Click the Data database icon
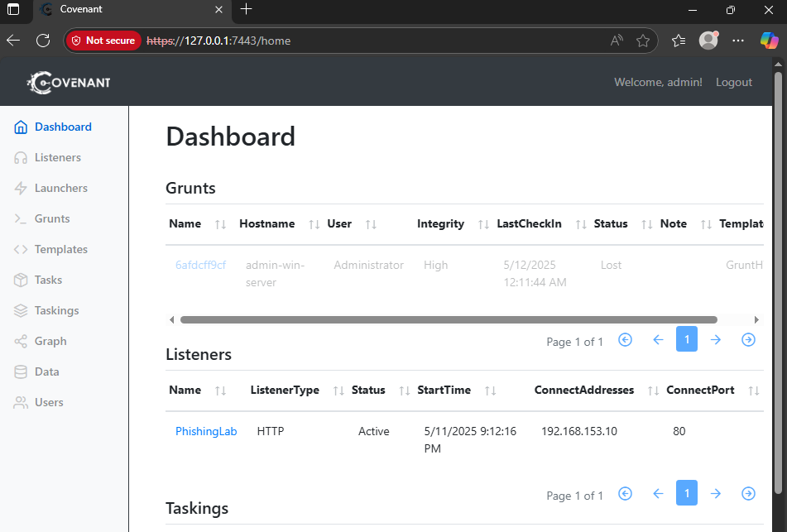The width and height of the screenshot is (787, 532). 21,371
